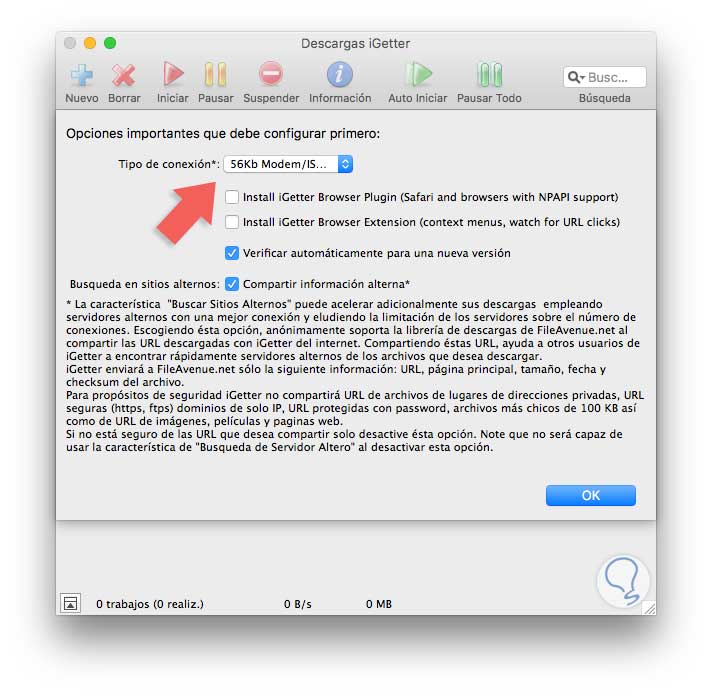
Task: Open the Tipo de conexión dropdown
Action: [288, 164]
